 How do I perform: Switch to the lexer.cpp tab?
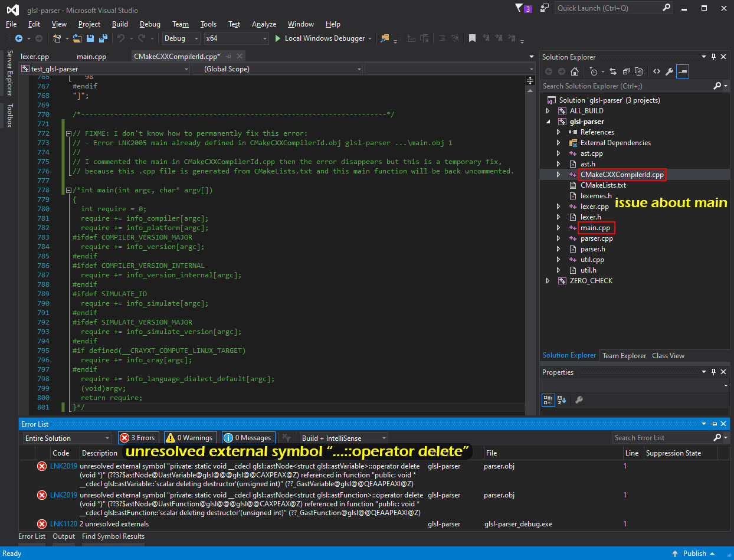click(35, 57)
